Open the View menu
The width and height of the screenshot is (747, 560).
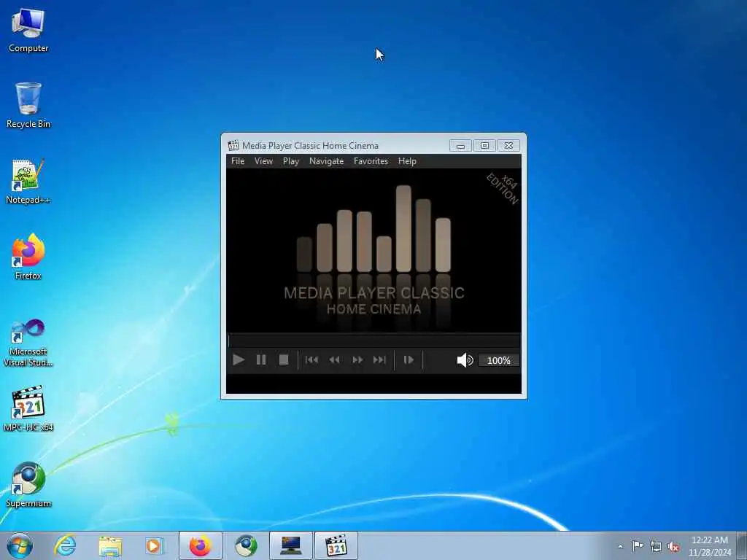[x=263, y=161]
